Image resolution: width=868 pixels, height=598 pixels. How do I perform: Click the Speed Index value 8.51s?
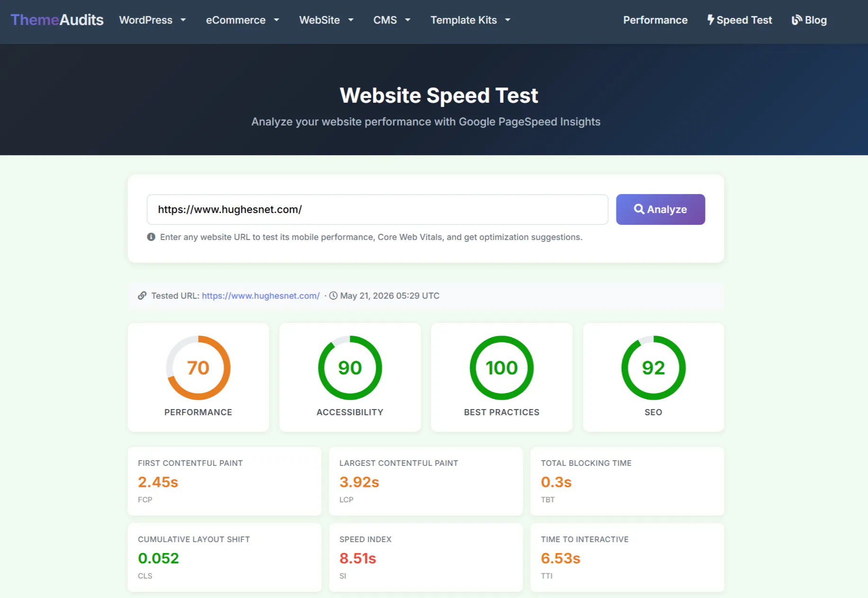(x=358, y=558)
